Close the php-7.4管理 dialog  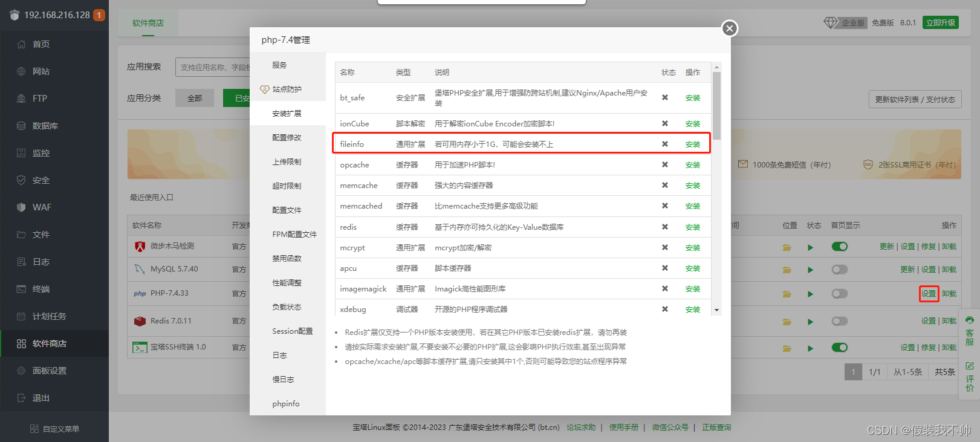pyautogui.click(x=730, y=28)
